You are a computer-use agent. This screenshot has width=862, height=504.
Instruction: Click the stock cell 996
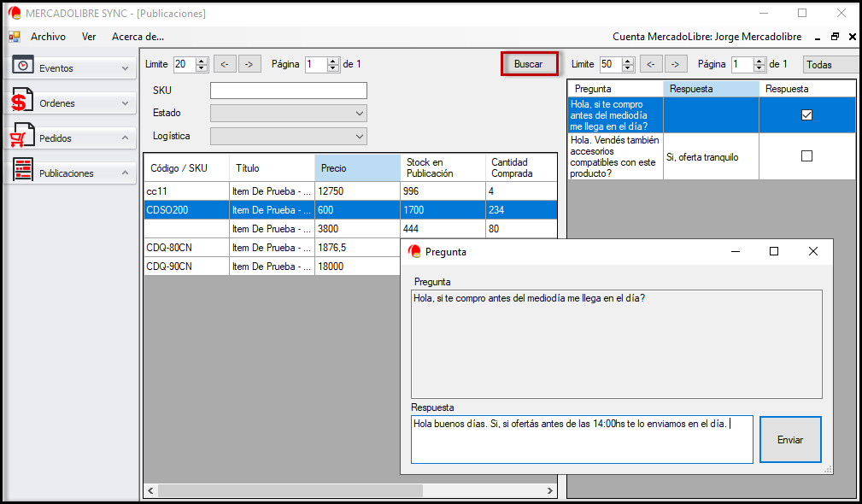tap(443, 191)
